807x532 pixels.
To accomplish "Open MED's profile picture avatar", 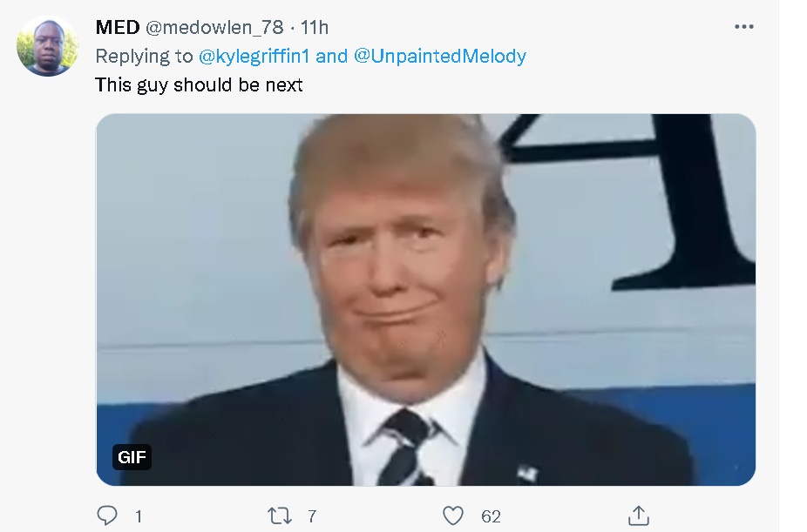I will point(47,46).
